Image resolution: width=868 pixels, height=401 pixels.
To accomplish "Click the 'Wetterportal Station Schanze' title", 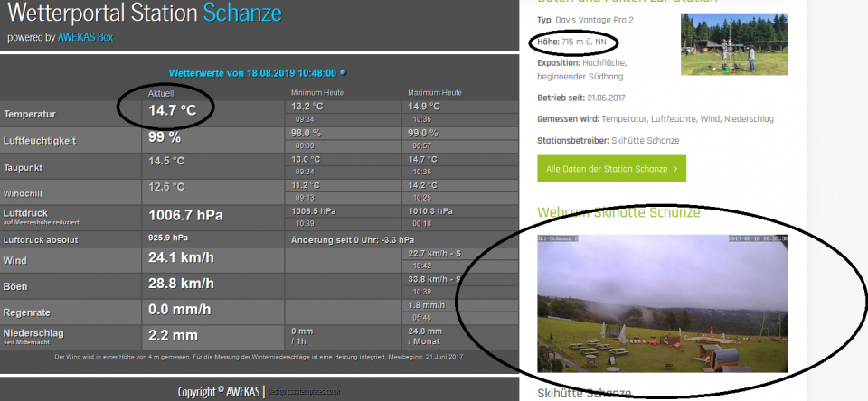I will click(x=145, y=14).
